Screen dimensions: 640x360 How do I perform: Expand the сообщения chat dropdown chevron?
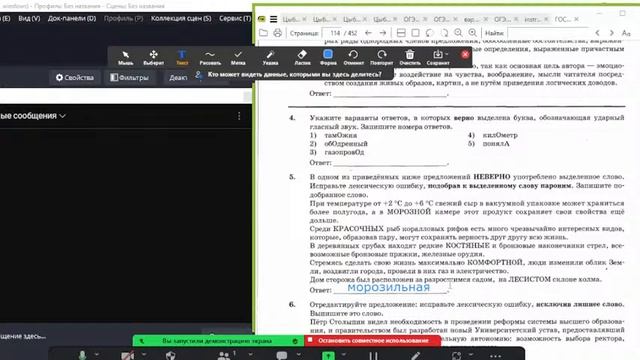62,116
